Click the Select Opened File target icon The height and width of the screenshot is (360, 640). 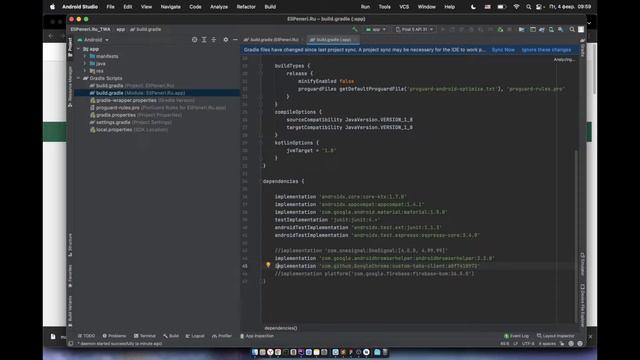(194, 40)
